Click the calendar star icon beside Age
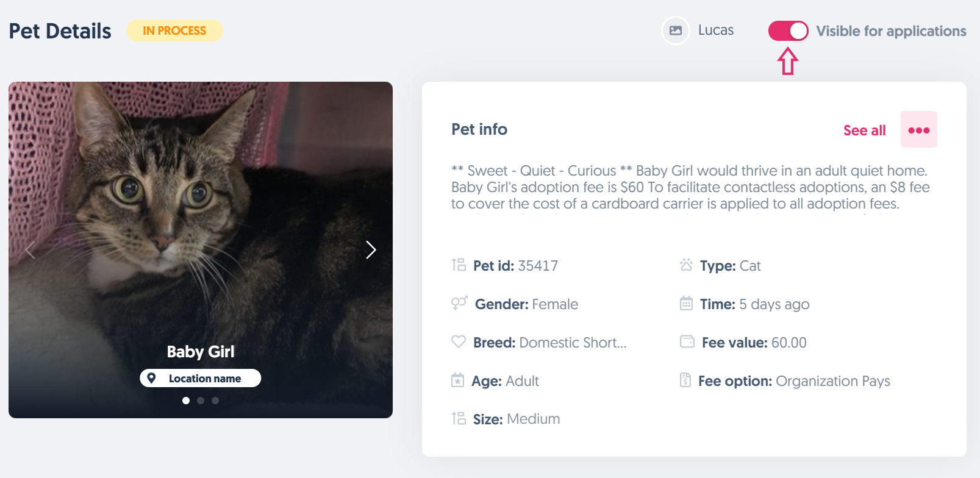 point(457,380)
